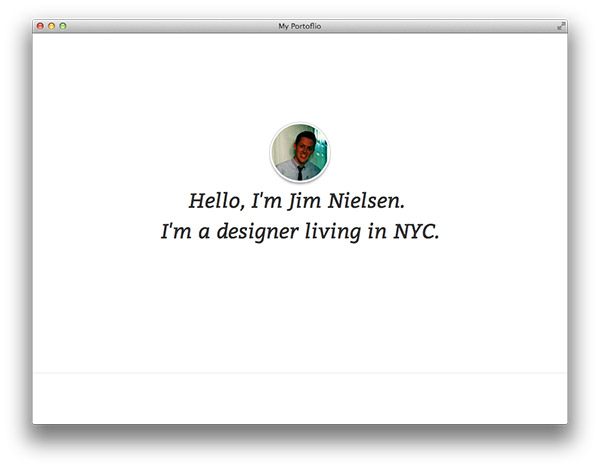Click the "I'm a designer living in NYC." line
This screenshot has height=469, width=600.
tap(300, 231)
